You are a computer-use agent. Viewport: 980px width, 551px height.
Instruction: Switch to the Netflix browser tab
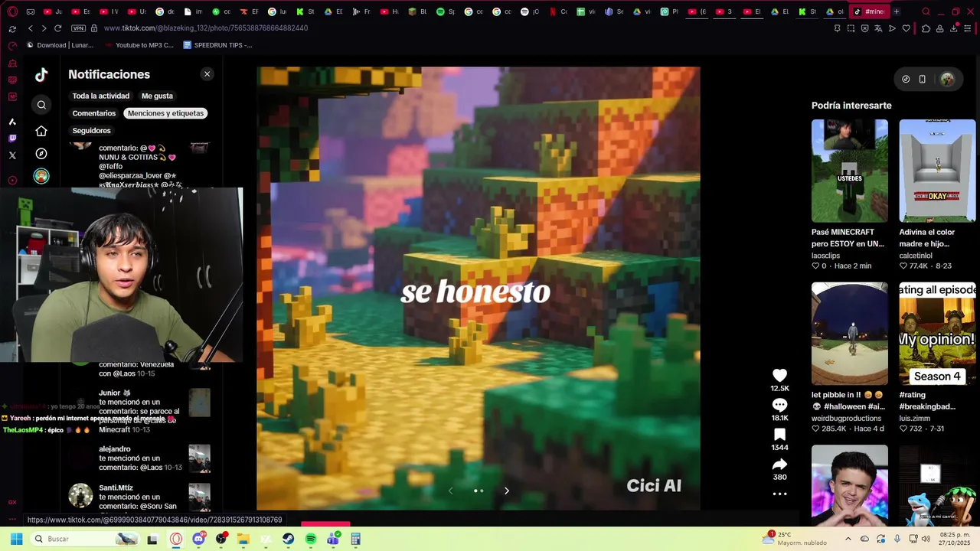[558, 11]
